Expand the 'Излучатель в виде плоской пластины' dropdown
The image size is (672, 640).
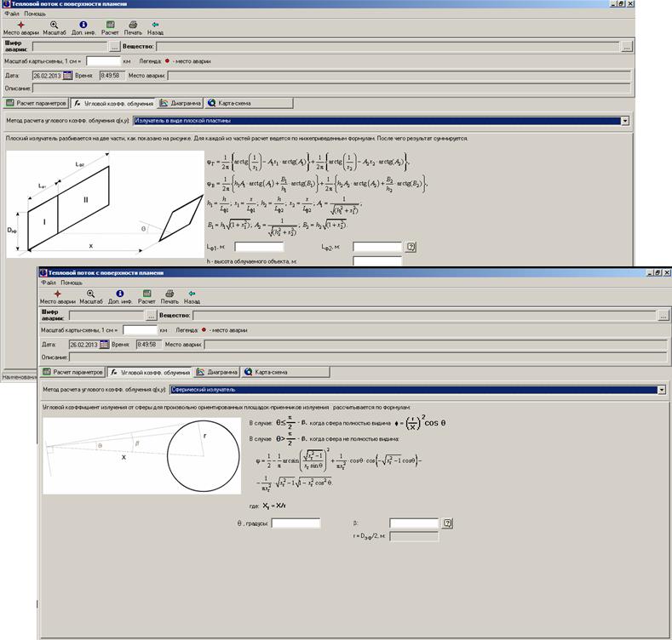pyautogui.click(x=626, y=121)
